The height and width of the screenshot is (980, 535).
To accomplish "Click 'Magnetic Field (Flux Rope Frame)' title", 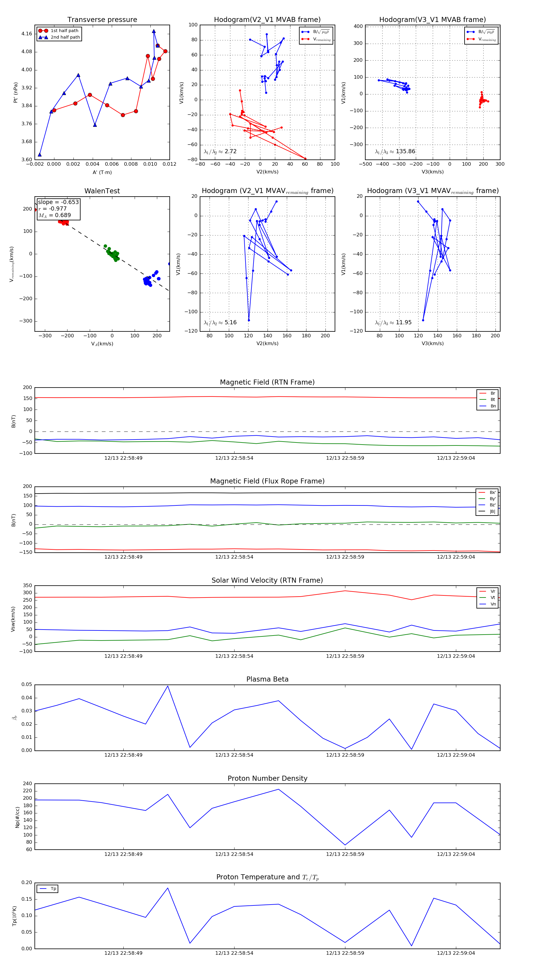I will (x=267, y=481).
